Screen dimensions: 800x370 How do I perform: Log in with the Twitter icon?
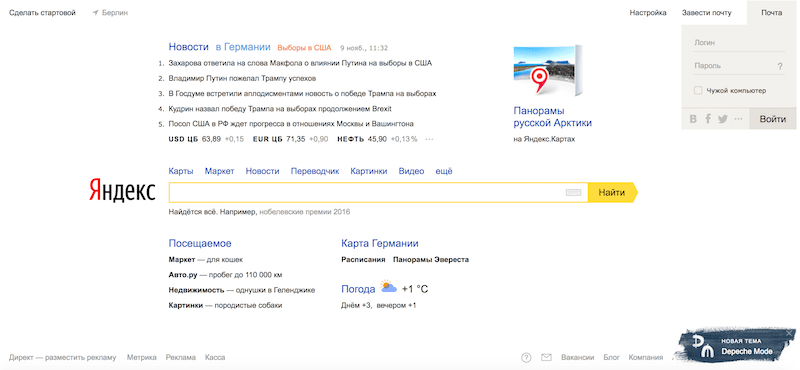click(722, 119)
